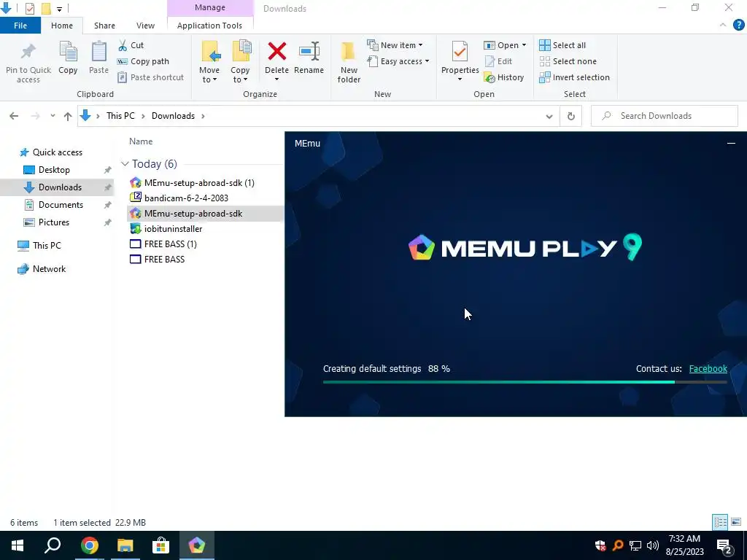The height and width of the screenshot is (560, 747).
Task: Create a New folder
Action: [x=349, y=63]
